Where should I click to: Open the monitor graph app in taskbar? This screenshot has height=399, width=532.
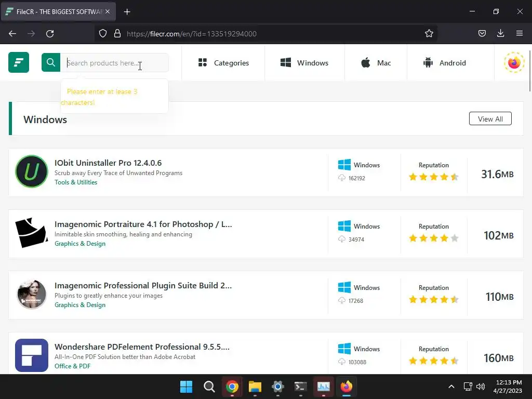pos(323,387)
